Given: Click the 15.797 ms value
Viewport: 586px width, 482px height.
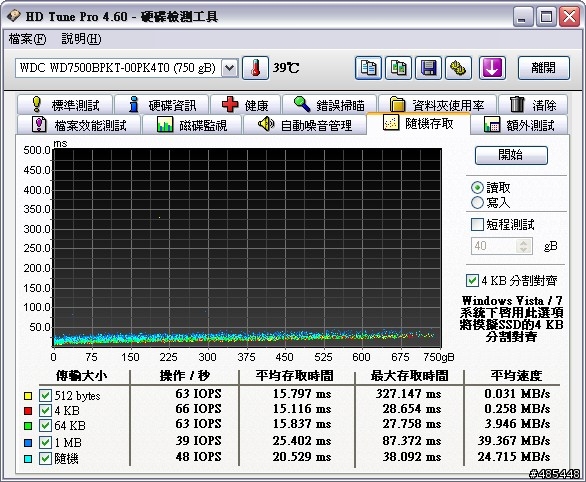Looking at the screenshot, I should pos(302,394).
